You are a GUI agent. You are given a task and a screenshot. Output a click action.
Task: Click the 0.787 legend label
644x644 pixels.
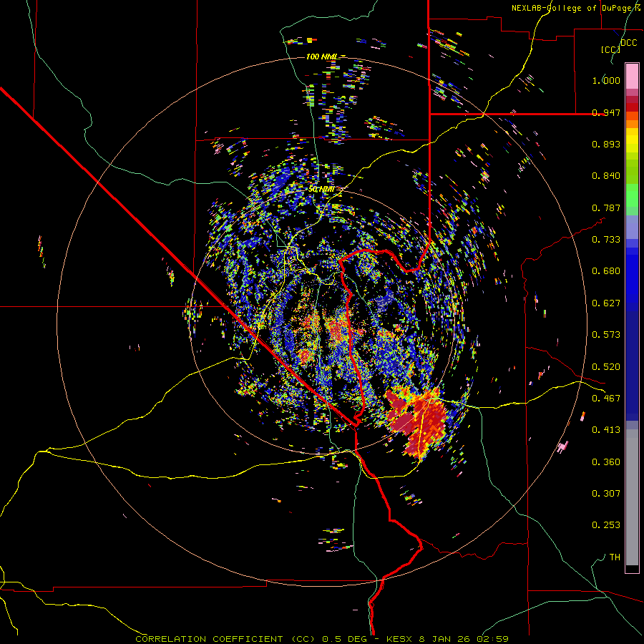click(x=606, y=208)
